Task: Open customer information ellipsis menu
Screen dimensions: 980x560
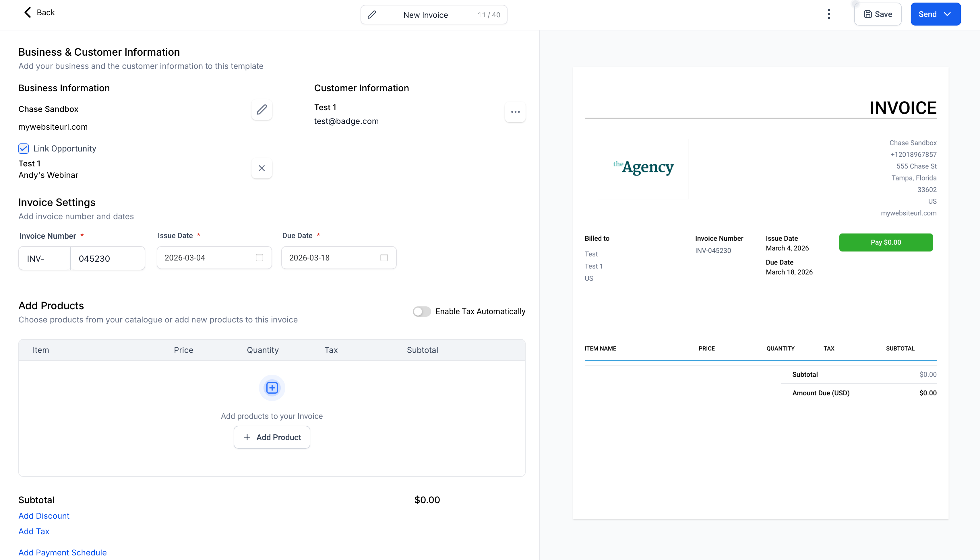Action: coord(515,112)
